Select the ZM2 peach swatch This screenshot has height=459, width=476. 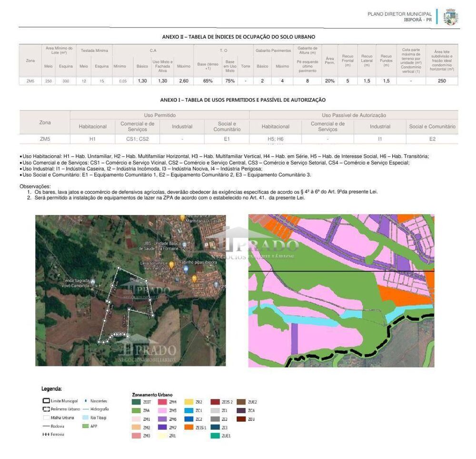click(136, 427)
